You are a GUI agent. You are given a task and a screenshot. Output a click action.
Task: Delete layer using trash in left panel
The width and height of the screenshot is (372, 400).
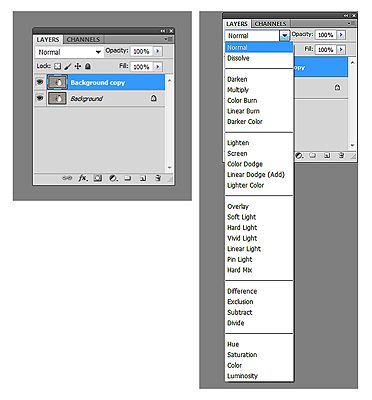[158, 178]
